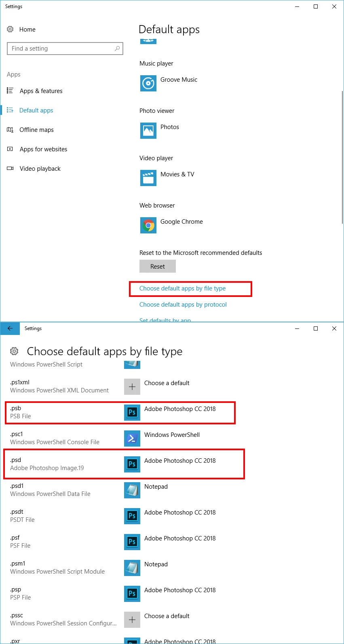Click Photoshop icon for .psf file type
This screenshot has height=644, width=344.
pos(132,542)
